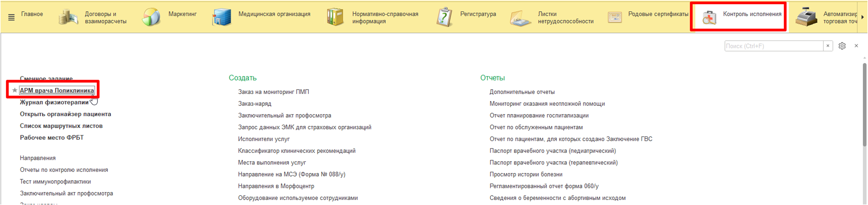
Task: Switch to Контроль исполнения section
Action: (x=752, y=14)
